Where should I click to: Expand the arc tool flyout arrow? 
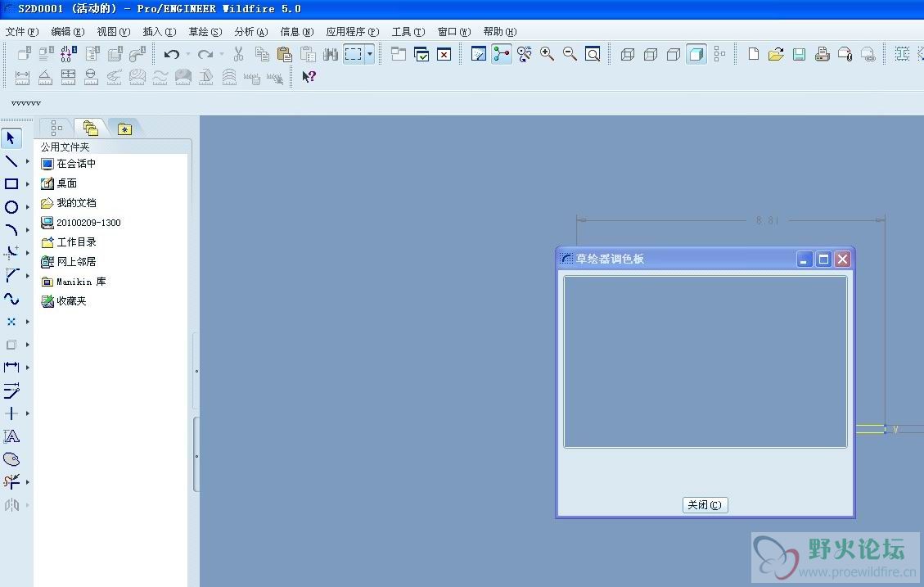[28, 230]
